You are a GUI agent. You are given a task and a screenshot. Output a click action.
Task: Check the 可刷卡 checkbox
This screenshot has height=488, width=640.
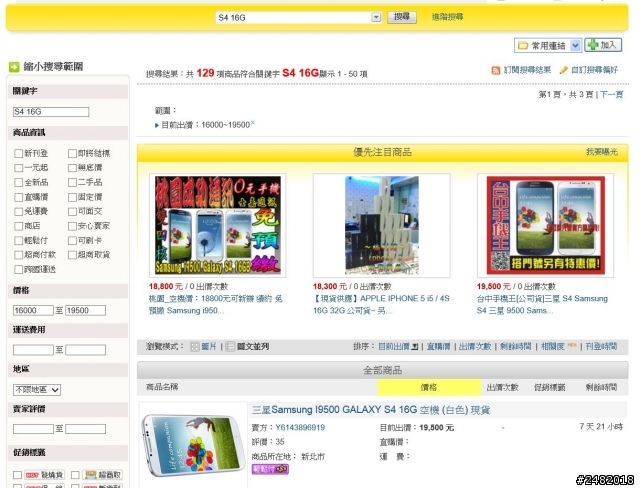coord(72,240)
